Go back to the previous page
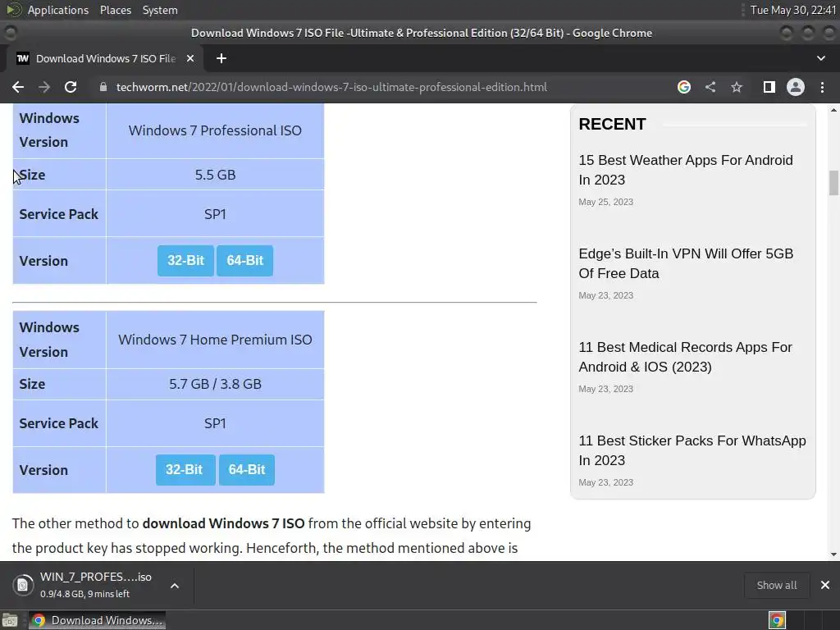Viewport: 840px width, 630px height. click(18, 87)
